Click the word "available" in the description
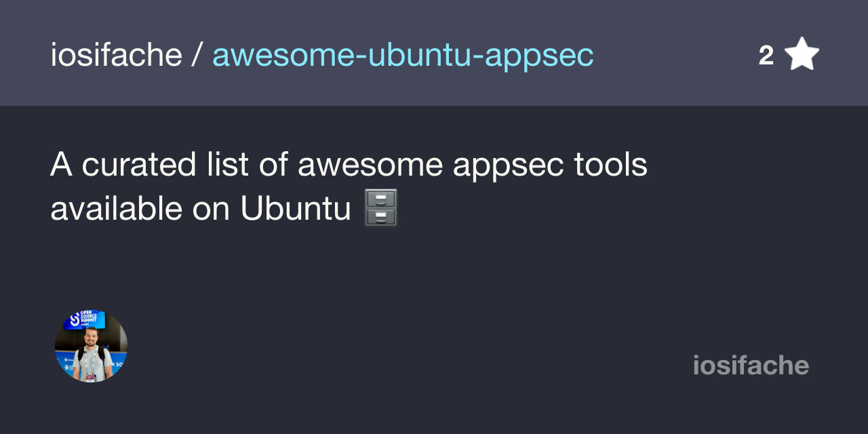 tap(116, 209)
